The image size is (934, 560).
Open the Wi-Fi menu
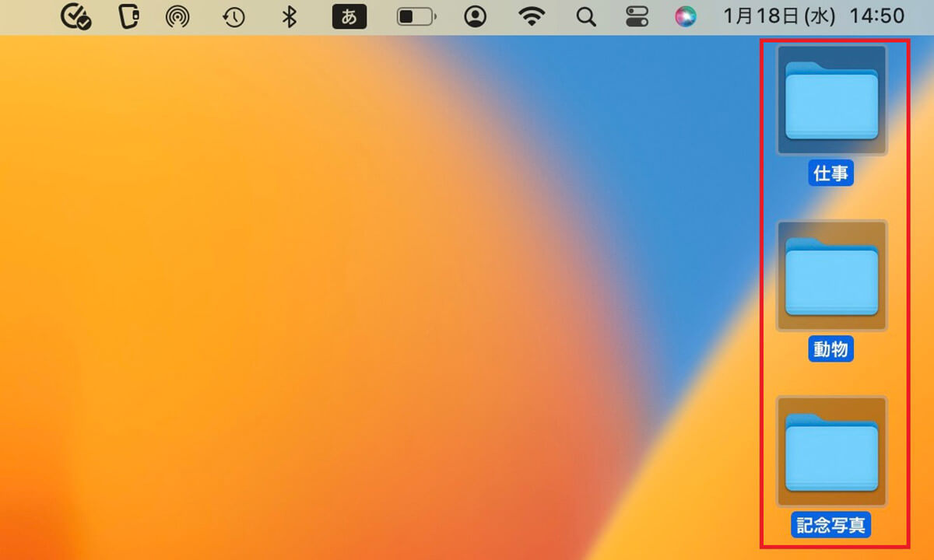coord(532,16)
